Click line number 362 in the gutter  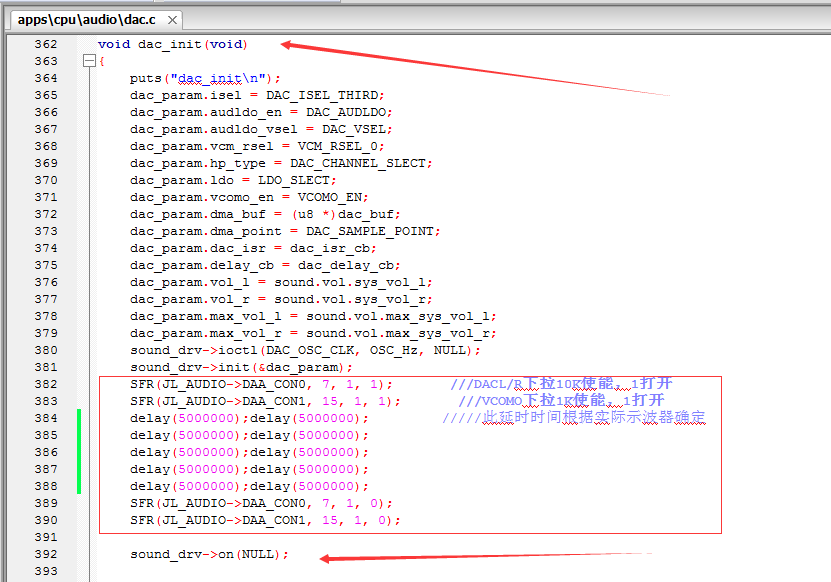(46, 44)
